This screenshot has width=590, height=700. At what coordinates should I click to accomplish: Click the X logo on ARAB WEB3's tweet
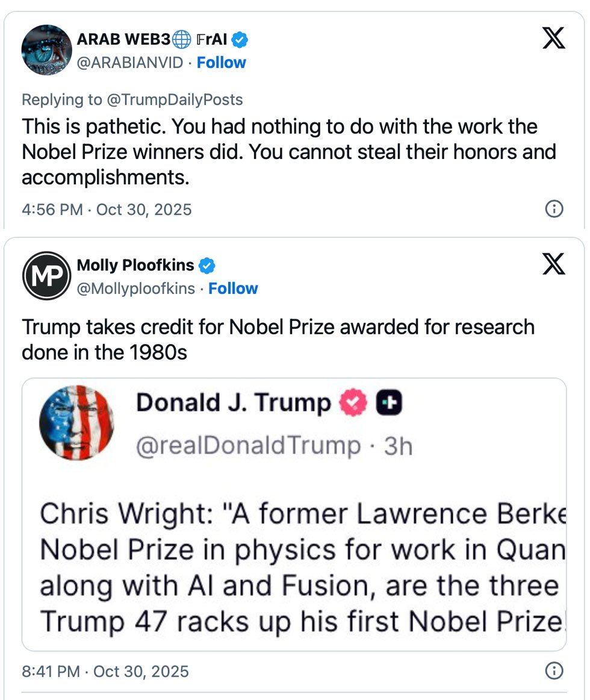point(553,39)
